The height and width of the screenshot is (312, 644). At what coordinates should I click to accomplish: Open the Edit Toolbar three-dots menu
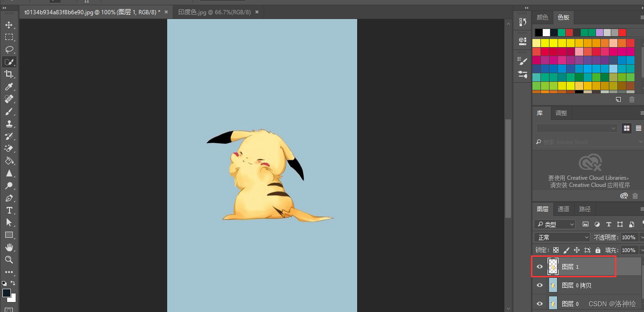[x=9, y=272]
